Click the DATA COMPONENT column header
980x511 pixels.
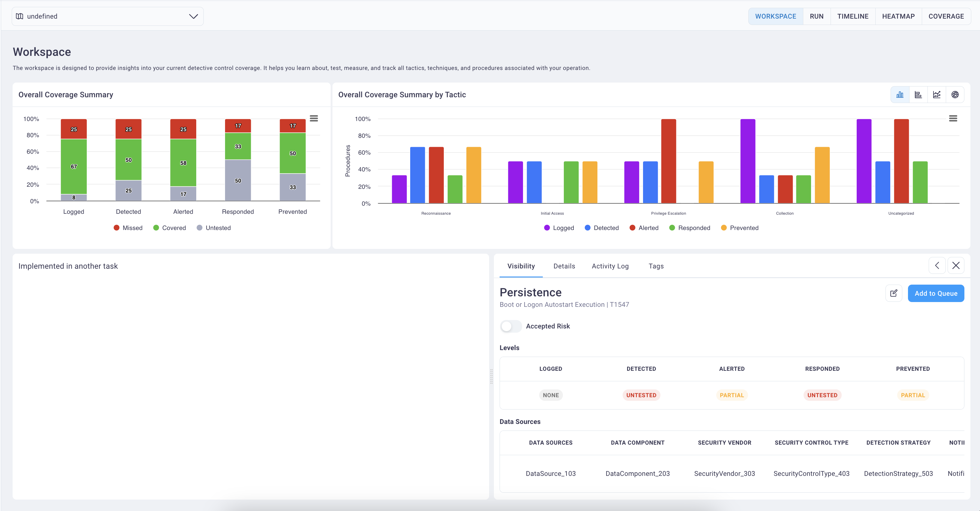coord(638,443)
